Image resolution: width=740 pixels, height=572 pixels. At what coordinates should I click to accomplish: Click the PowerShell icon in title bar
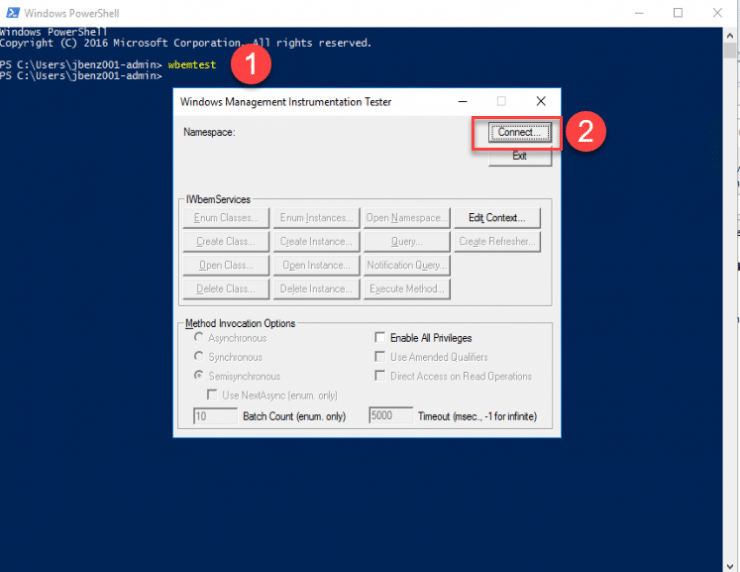click(11, 13)
